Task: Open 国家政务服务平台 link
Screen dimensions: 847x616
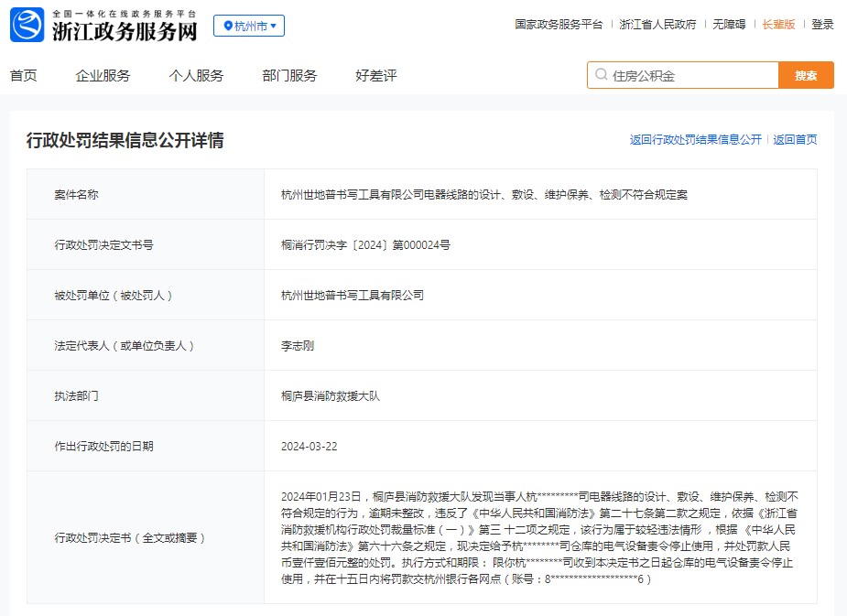Action: coord(559,25)
